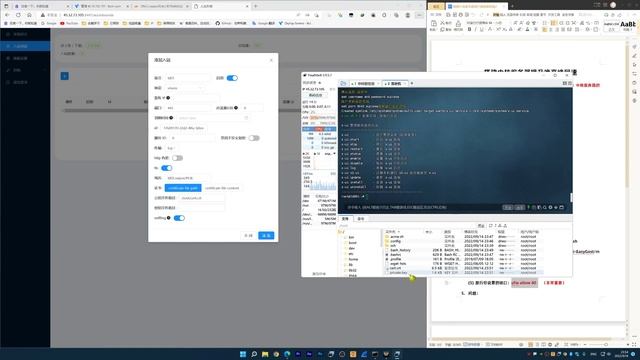Click the browser back arrow

7,15
